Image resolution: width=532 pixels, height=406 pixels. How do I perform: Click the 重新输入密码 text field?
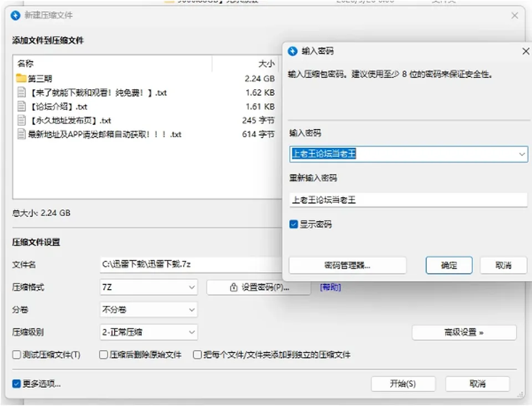(x=408, y=200)
